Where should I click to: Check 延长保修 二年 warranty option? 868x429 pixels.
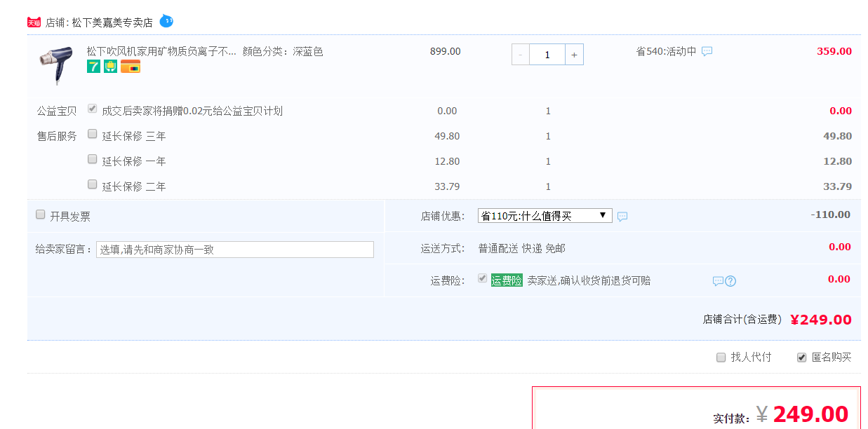(x=92, y=184)
